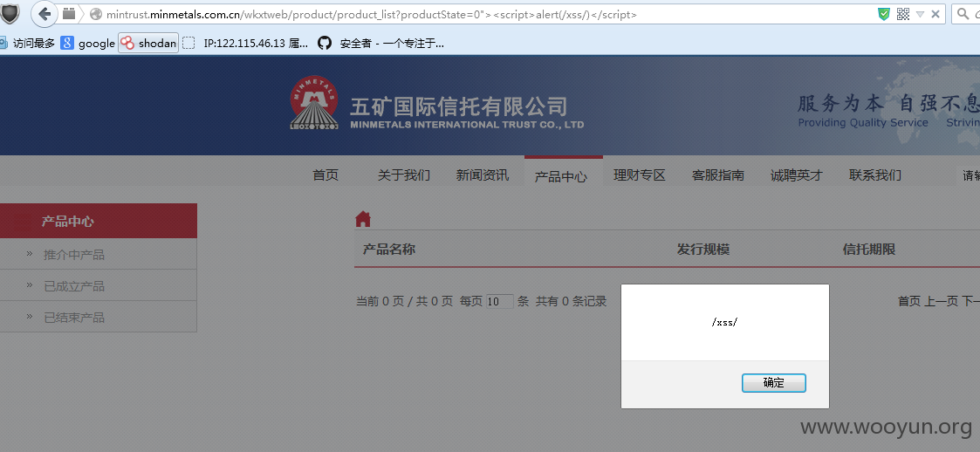The height and width of the screenshot is (452, 980).
Task: Open 新闻资讯 navigation item
Action: click(x=483, y=175)
